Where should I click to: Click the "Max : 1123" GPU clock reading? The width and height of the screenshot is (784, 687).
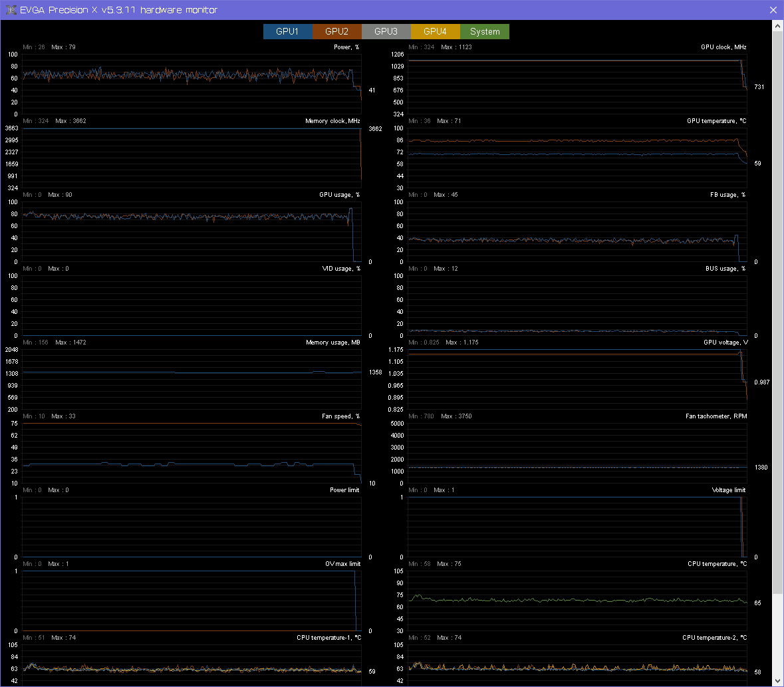(456, 47)
